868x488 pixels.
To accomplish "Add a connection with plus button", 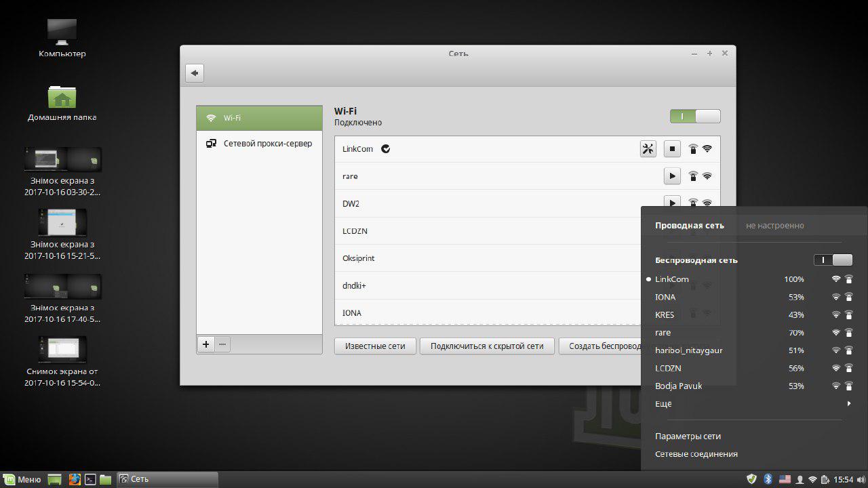I will (205, 344).
